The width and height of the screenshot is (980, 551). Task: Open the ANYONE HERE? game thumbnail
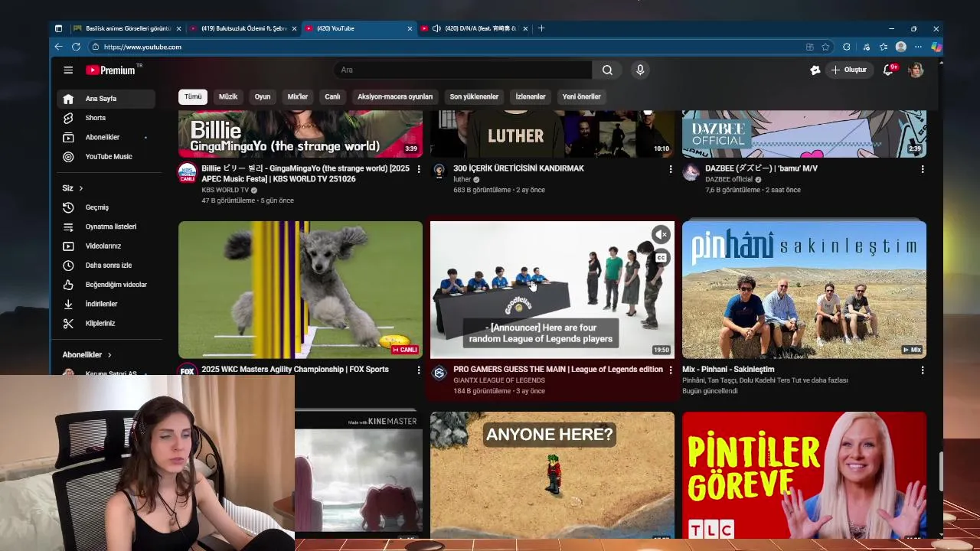tap(552, 475)
